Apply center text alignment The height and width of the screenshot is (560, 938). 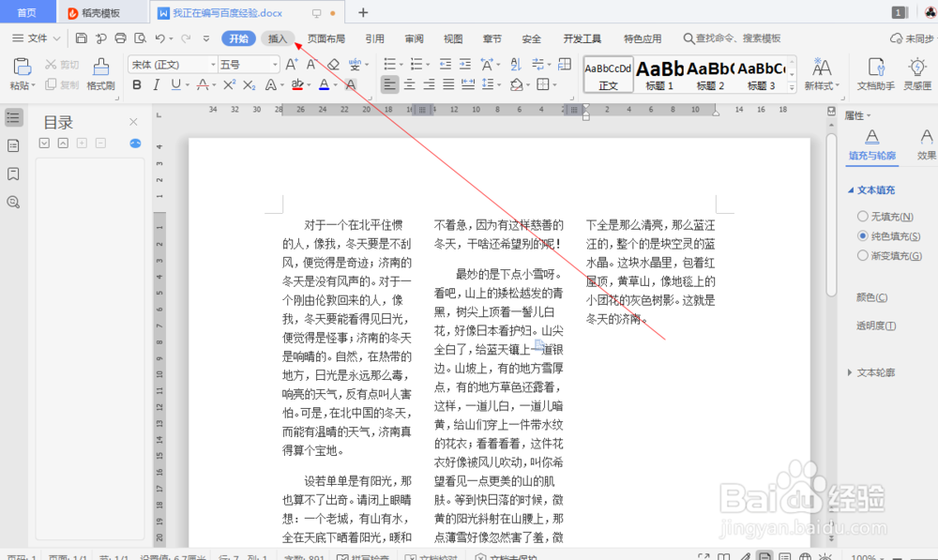pos(407,84)
